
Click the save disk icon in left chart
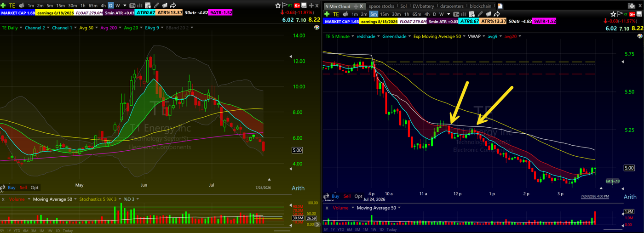point(304,6)
